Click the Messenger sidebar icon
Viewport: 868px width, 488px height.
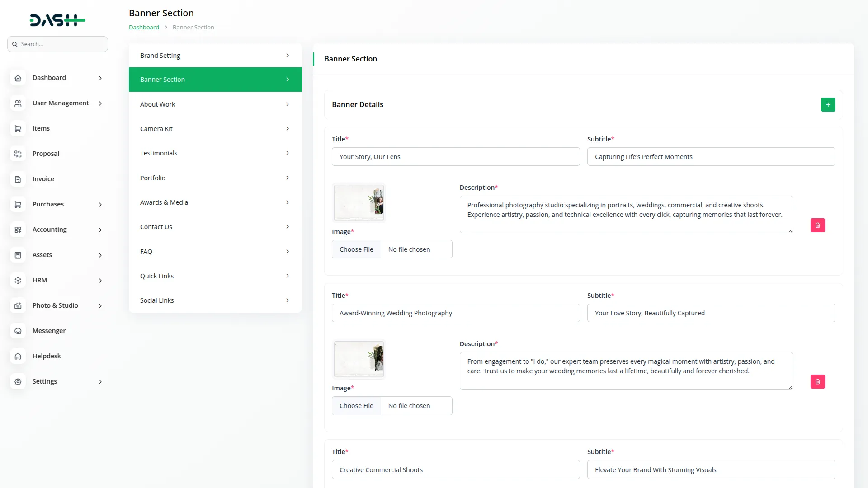coord(18,331)
